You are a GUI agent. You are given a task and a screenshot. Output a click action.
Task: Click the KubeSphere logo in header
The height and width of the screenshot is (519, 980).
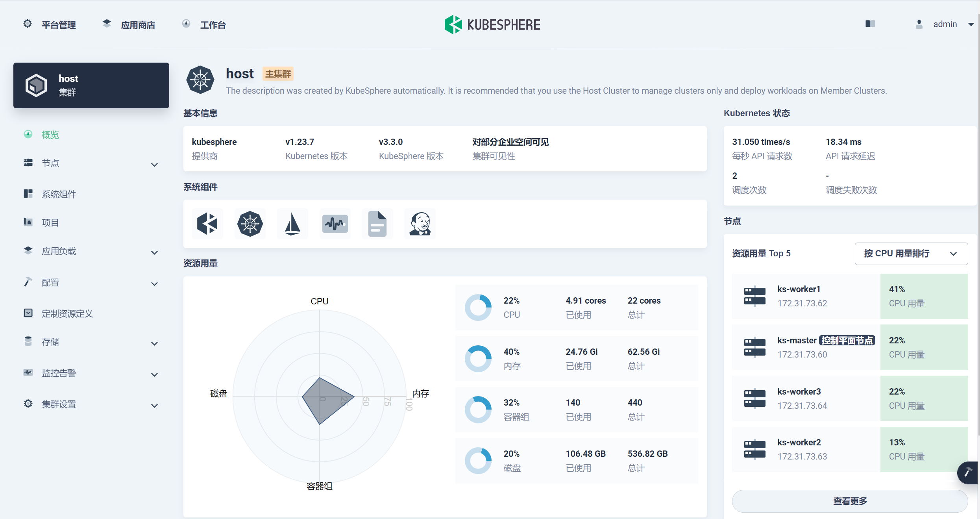(492, 24)
